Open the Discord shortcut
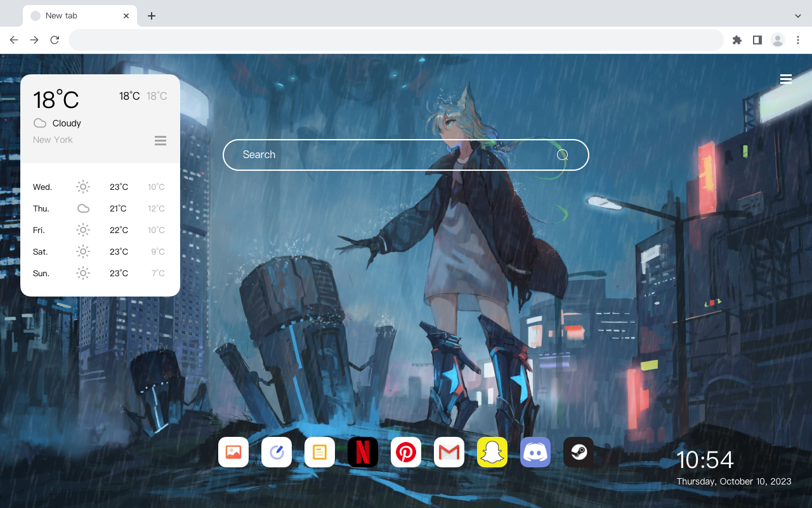812x508 pixels. [535, 452]
